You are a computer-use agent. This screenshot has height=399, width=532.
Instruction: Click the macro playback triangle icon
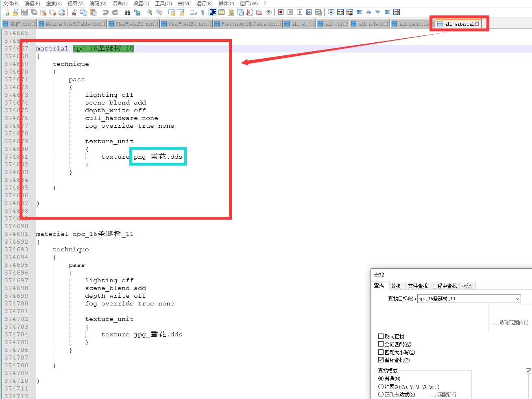pyautogui.click(x=299, y=12)
